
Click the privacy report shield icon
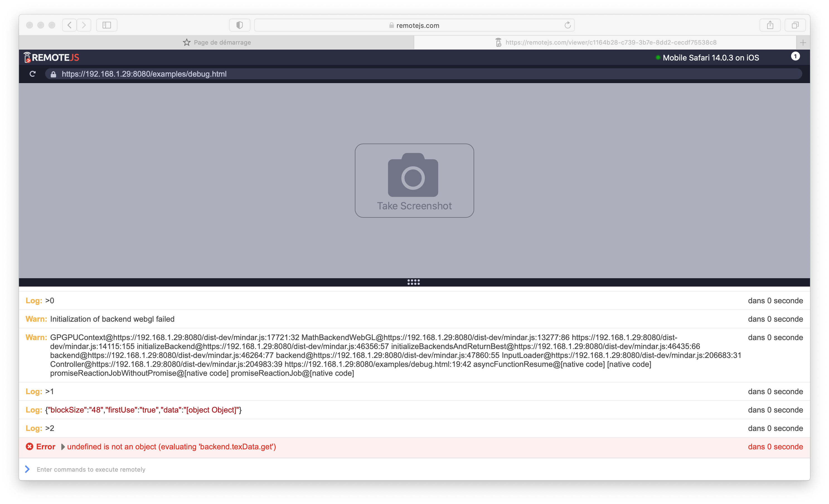(x=239, y=25)
